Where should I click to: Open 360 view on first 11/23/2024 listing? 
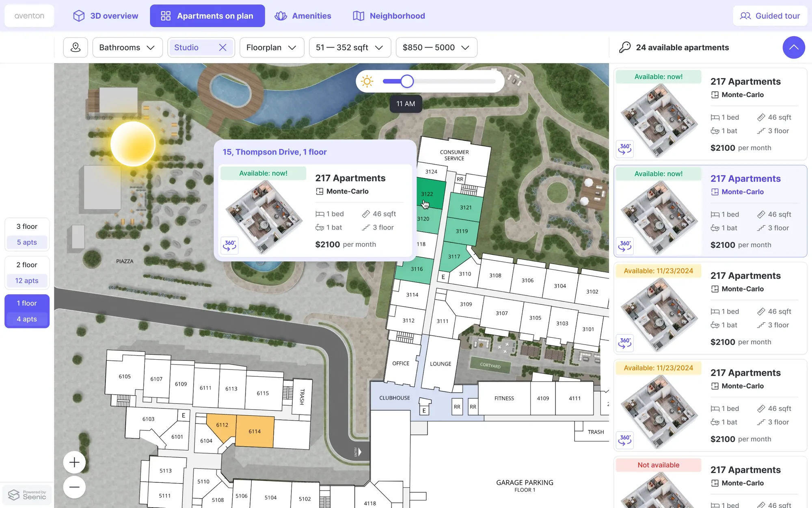point(625,343)
